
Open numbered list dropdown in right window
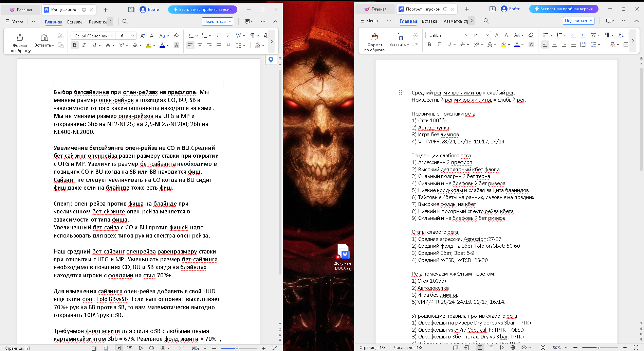pyautogui.click(x=565, y=35)
